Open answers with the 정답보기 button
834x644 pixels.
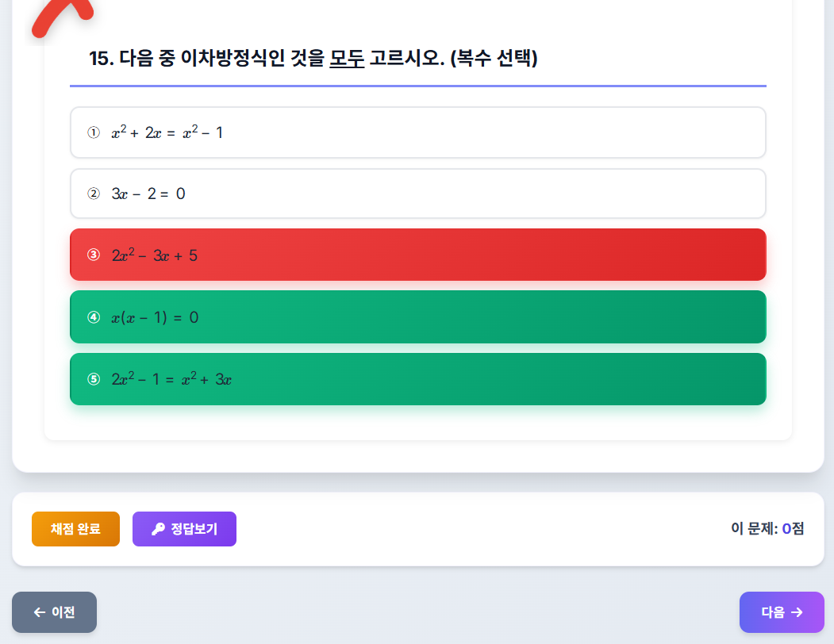[184, 529]
